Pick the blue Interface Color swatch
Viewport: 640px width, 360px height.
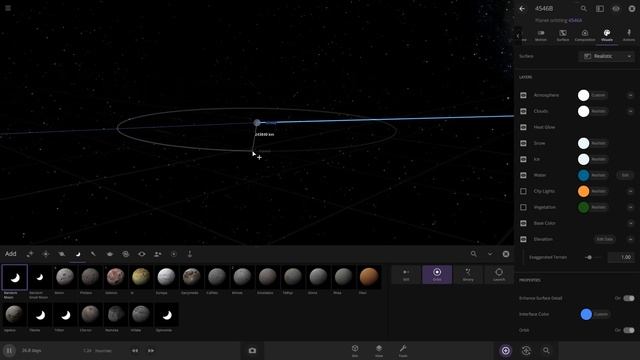pos(586,314)
